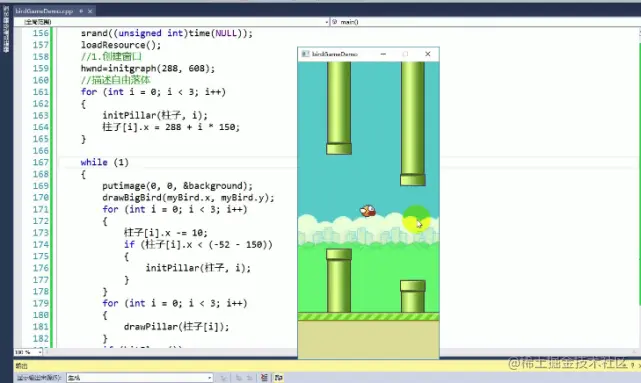The height and width of the screenshot is (383, 641).
Task: Toggle word wrap in Output panel
Action: click(x=279, y=378)
